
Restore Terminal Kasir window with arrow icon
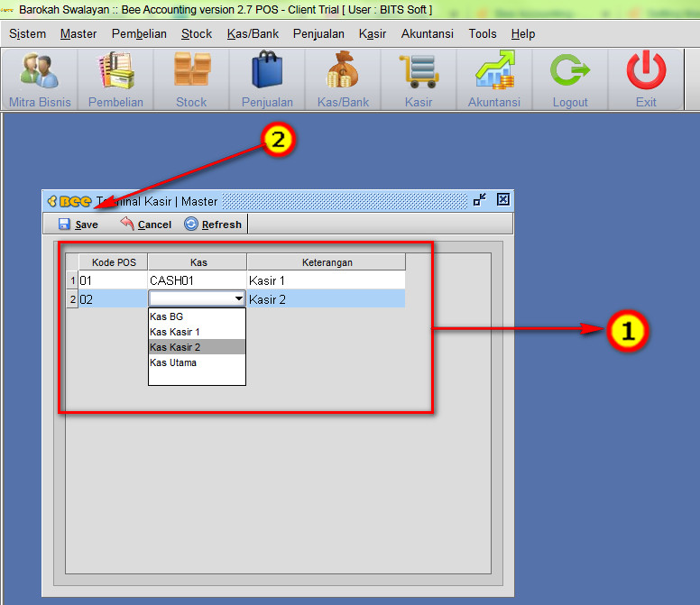click(x=480, y=199)
